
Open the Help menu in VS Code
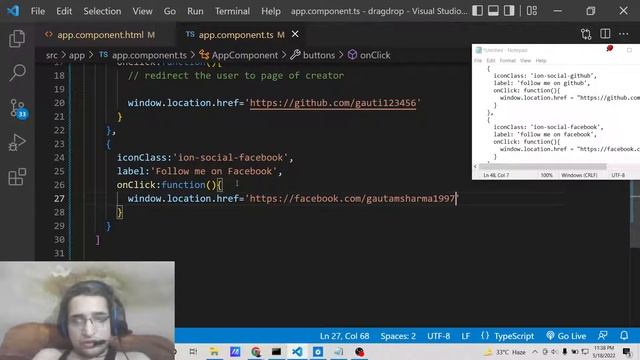271,11
